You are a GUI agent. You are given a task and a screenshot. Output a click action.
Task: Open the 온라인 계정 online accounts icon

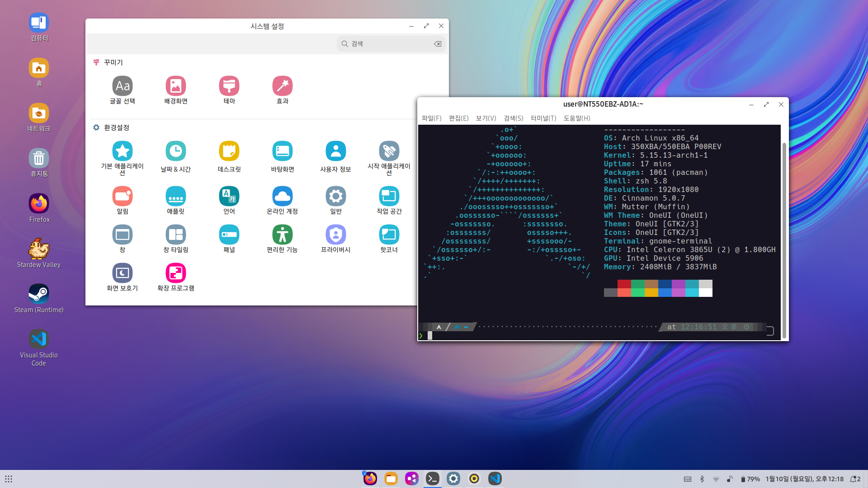[283, 197]
